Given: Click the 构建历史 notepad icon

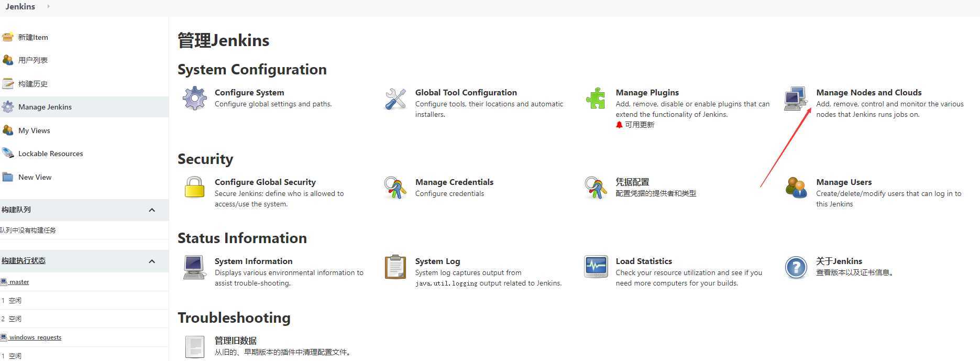Looking at the screenshot, I should click(8, 83).
